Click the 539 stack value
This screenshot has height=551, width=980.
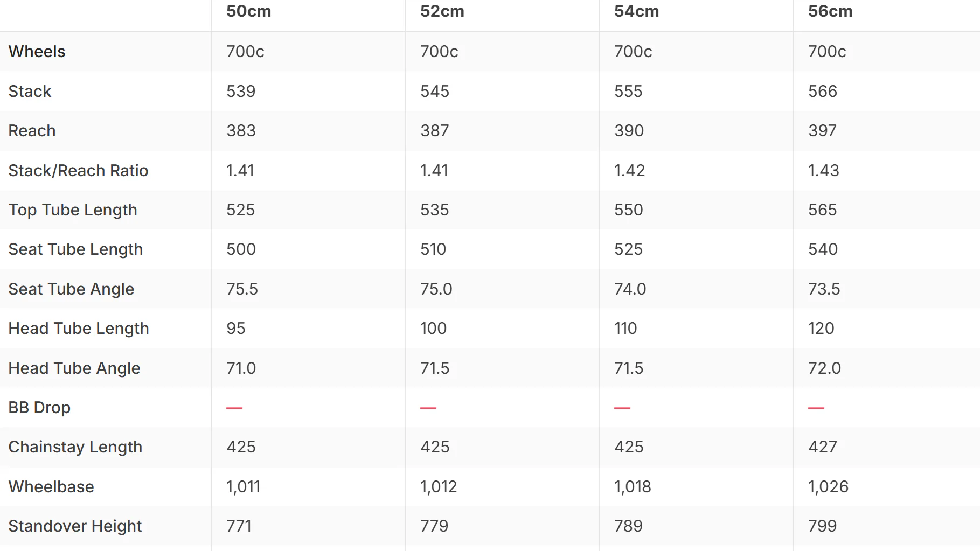click(241, 92)
